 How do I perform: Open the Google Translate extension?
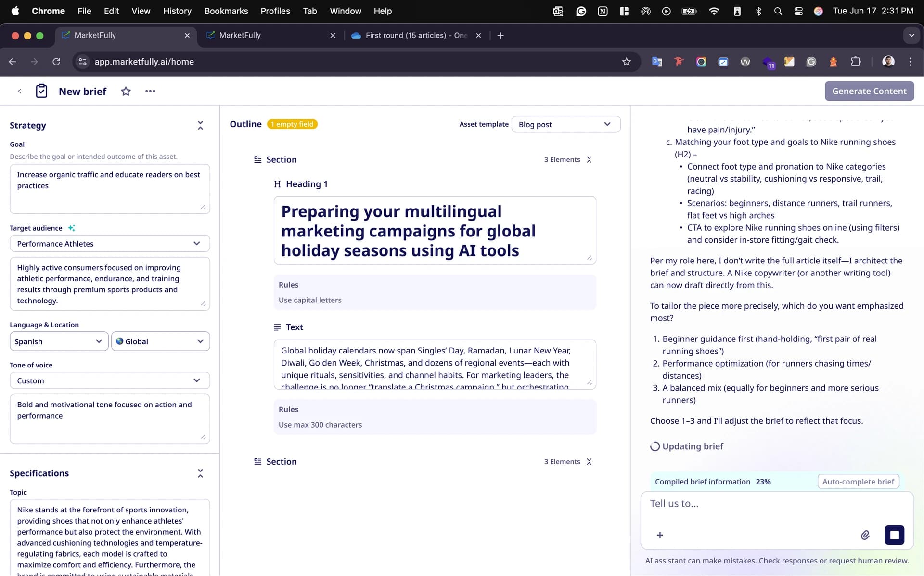point(657,62)
